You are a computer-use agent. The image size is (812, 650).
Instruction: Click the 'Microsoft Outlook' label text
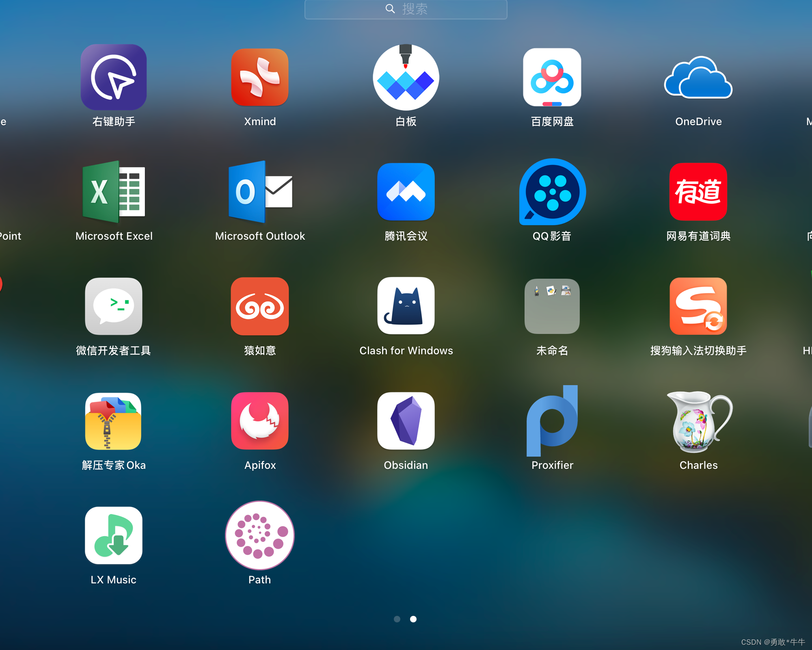[x=260, y=236]
